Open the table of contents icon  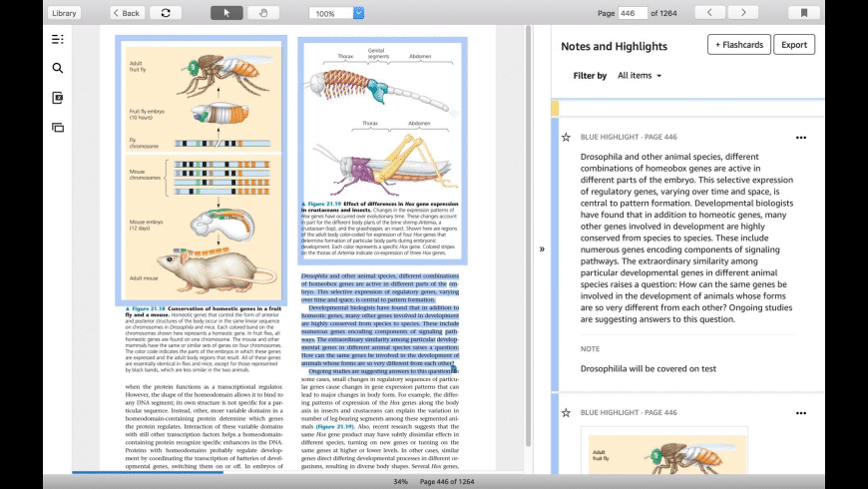[58, 39]
